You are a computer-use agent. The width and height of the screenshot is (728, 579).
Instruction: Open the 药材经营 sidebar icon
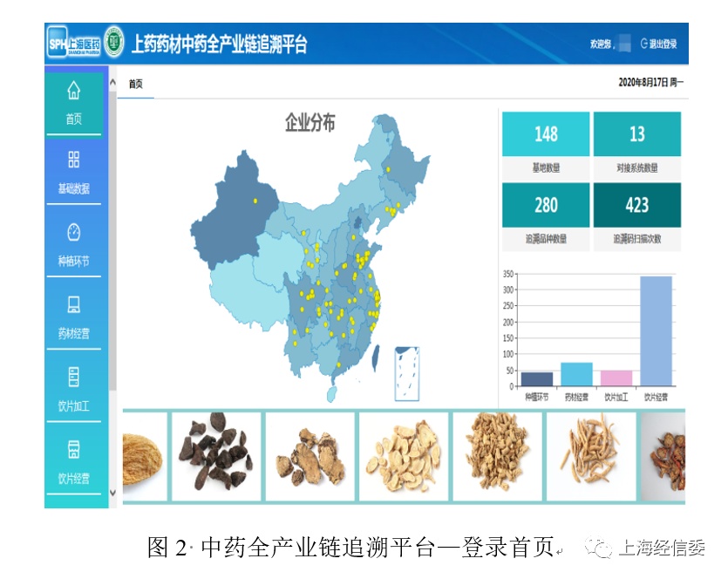tap(74, 304)
